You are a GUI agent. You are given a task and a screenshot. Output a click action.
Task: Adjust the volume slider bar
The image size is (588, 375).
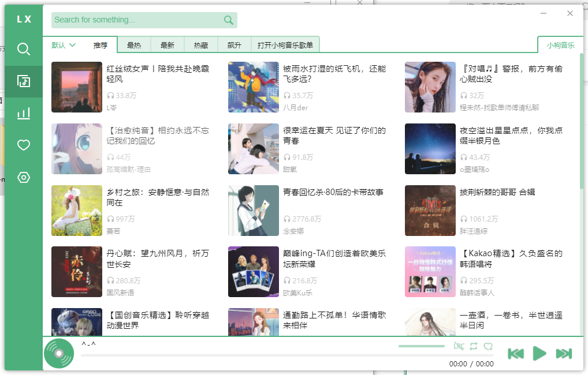(x=421, y=346)
